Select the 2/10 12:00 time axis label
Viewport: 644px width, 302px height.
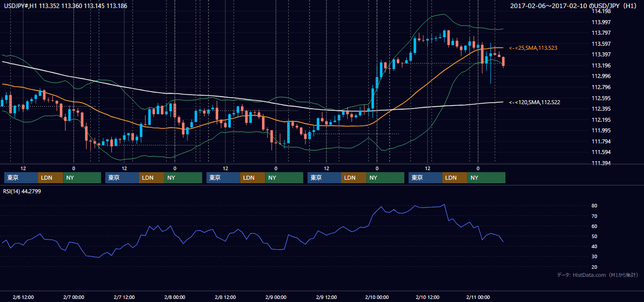tap(427, 297)
